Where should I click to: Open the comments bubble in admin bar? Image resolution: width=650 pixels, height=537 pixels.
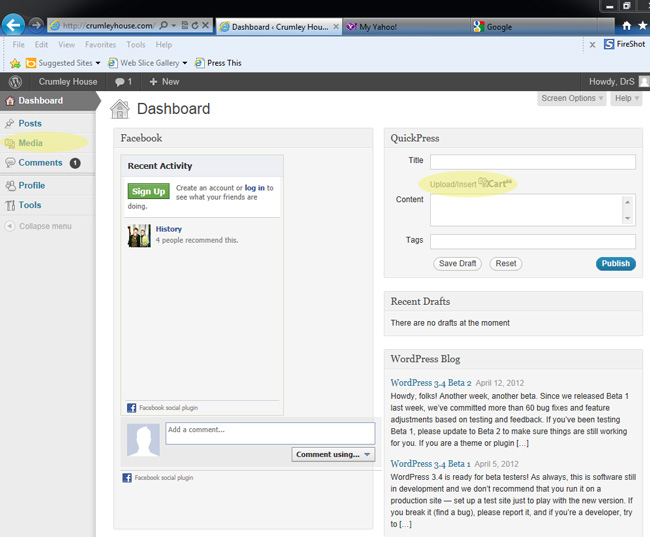click(124, 82)
